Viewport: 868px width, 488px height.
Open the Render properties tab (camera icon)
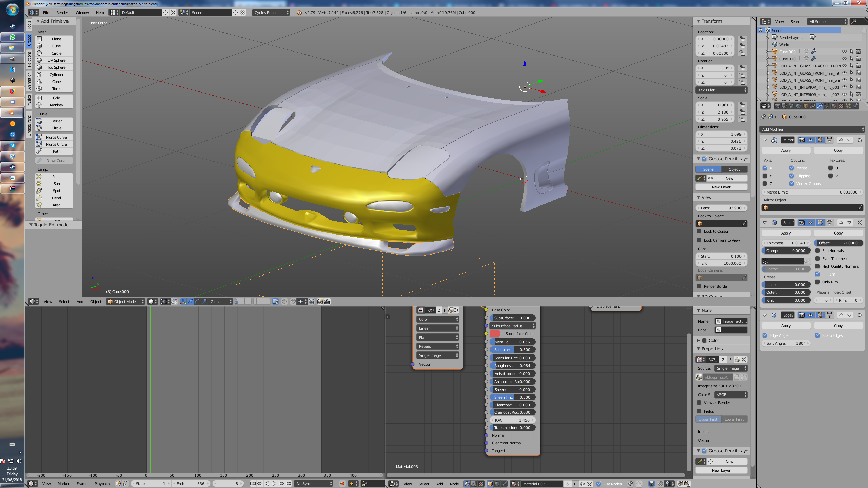[x=777, y=106]
